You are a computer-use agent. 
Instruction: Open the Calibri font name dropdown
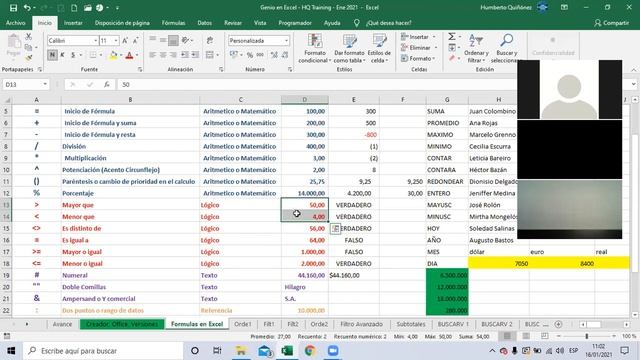(96, 40)
